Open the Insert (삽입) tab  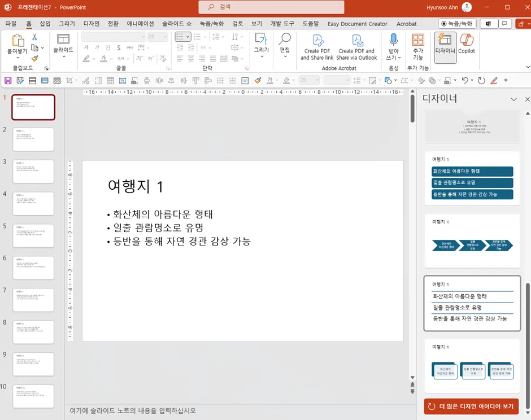click(45, 24)
